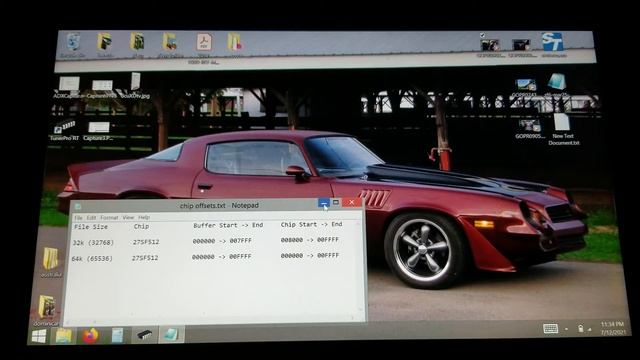Click the 'File Size' header text

91,227
